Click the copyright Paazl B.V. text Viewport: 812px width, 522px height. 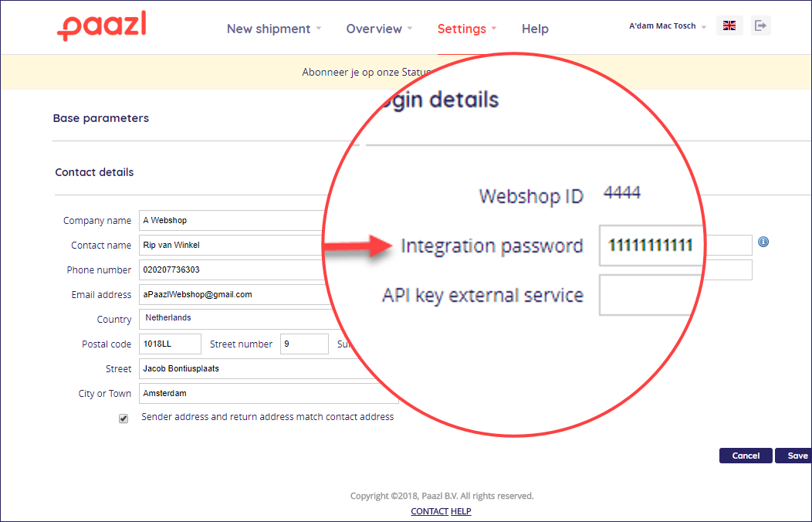click(x=442, y=496)
